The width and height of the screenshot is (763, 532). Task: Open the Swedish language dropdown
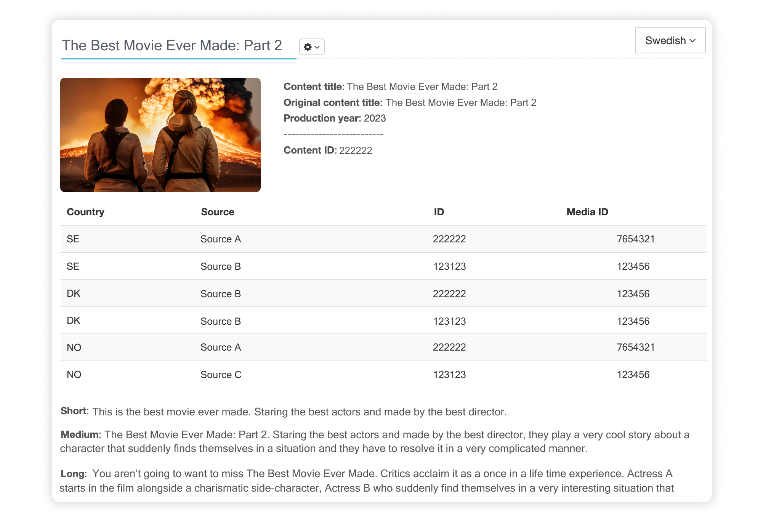tap(670, 40)
